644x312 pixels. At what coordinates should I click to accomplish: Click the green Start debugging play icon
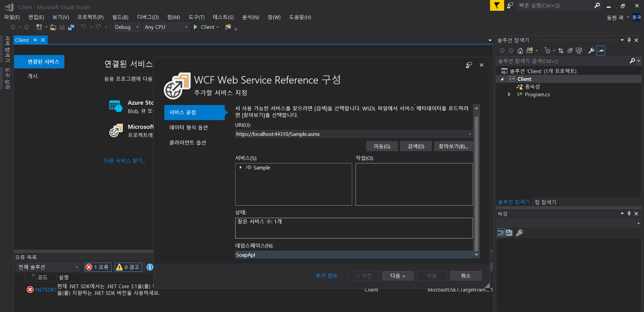point(196,27)
